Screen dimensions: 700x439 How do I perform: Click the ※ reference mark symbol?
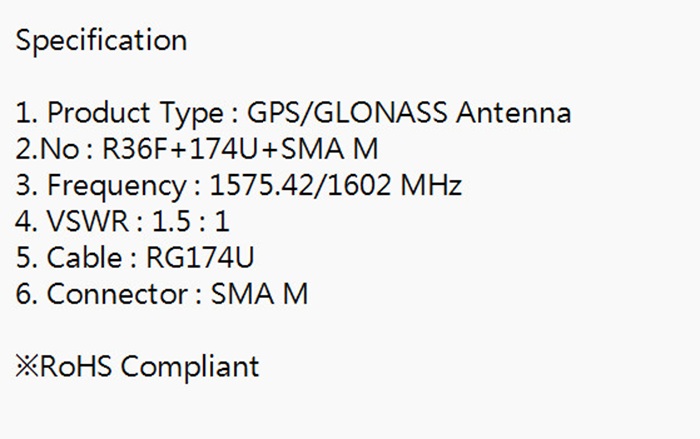point(27,367)
